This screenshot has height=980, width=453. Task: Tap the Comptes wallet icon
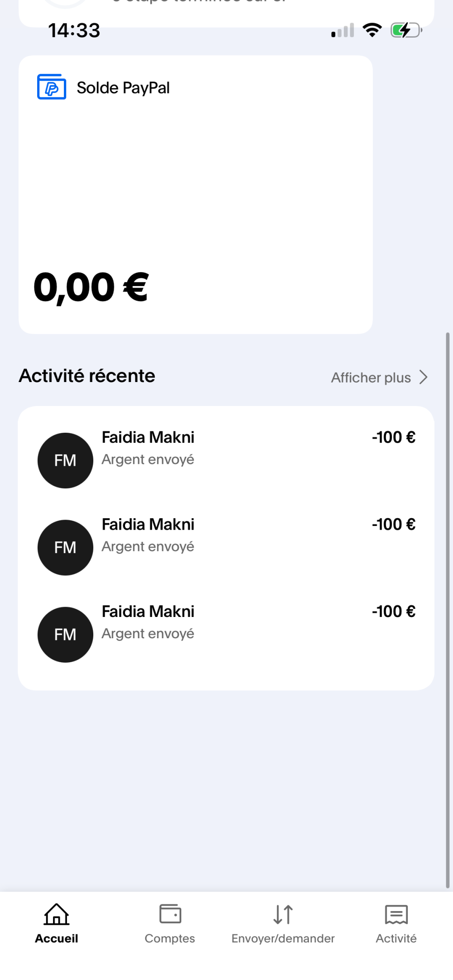click(170, 913)
